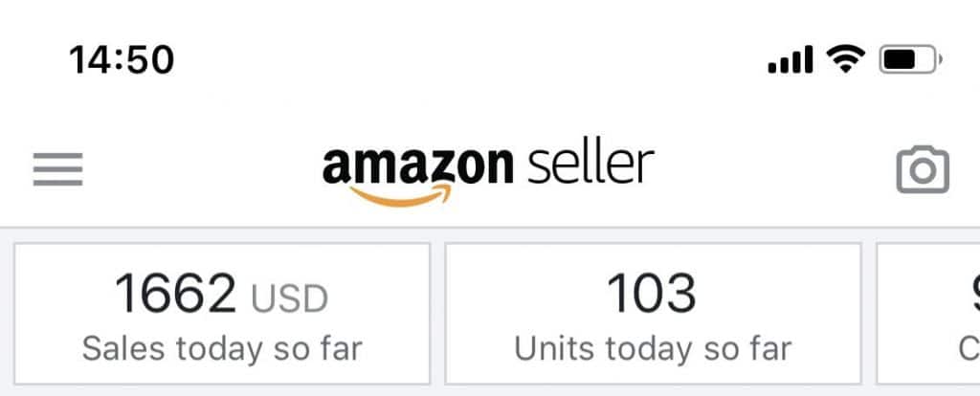Select the 103 units figure
Image resolution: width=980 pixels, height=396 pixels.
(653, 294)
